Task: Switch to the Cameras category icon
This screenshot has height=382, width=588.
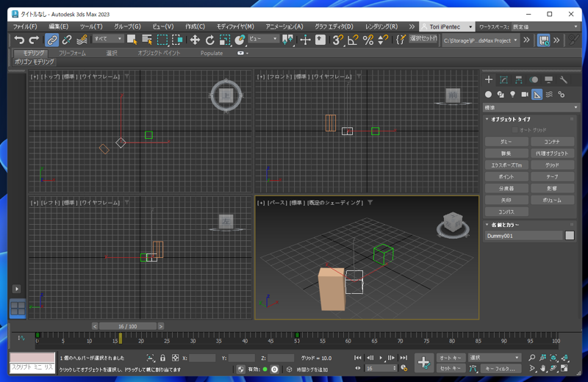Action: [525, 94]
